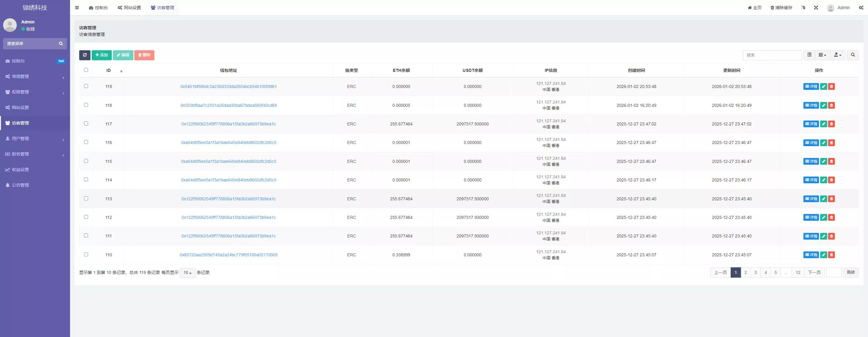Open the export data dropdown
This screenshot has width=868, height=337.
tap(837, 55)
